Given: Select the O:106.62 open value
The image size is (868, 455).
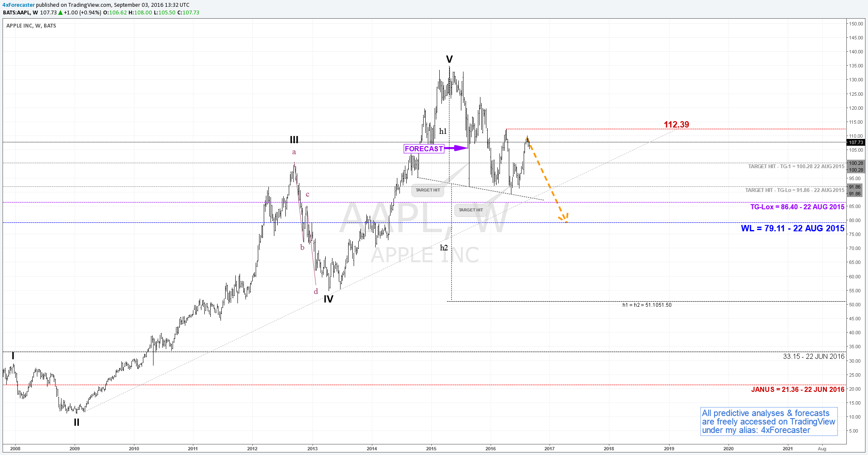Looking at the screenshot, I should 115,13.
